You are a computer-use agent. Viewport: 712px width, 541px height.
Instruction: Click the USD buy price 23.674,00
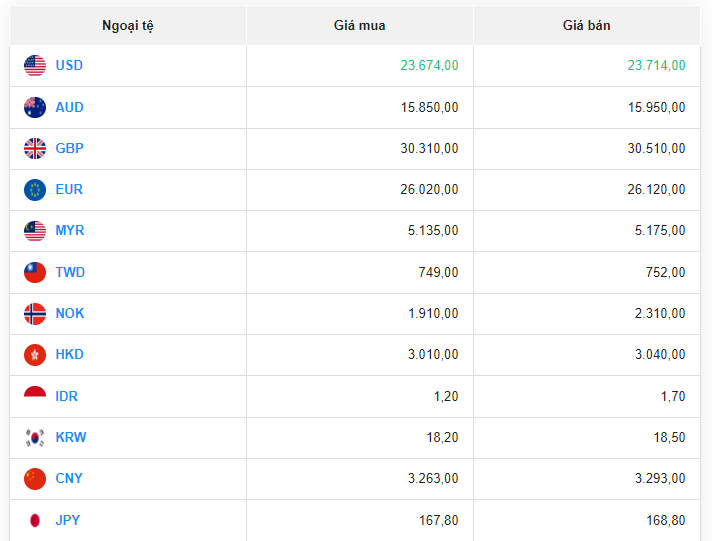(x=429, y=66)
